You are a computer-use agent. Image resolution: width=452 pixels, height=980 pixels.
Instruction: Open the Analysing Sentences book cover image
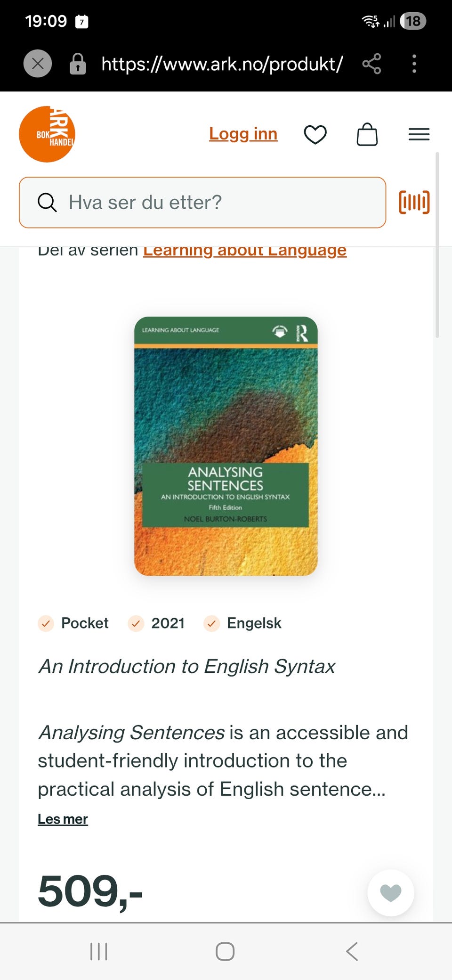(x=226, y=446)
